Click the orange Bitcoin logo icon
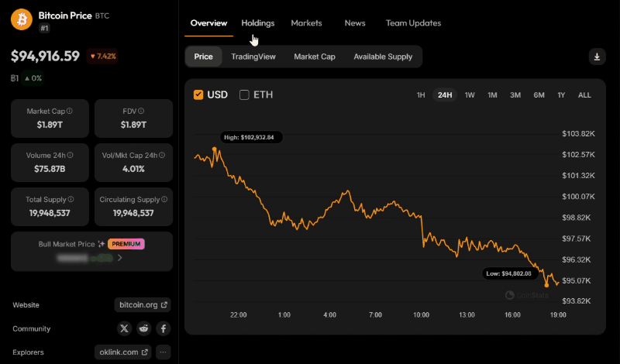 click(x=22, y=19)
